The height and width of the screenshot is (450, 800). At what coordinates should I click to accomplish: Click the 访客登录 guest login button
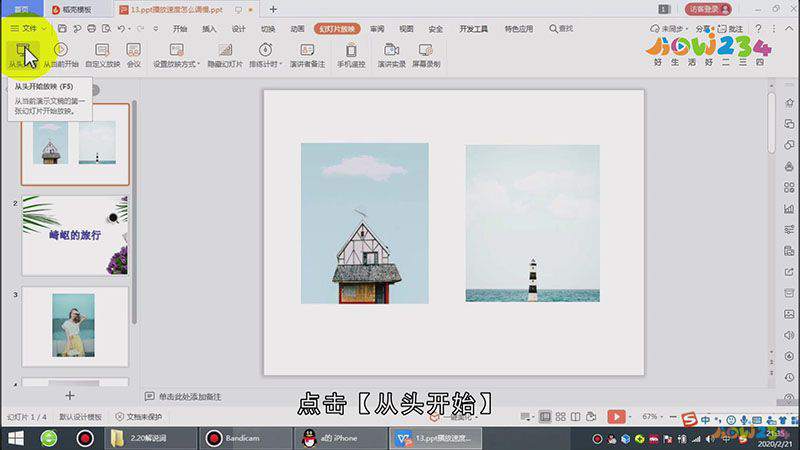click(x=708, y=9)
